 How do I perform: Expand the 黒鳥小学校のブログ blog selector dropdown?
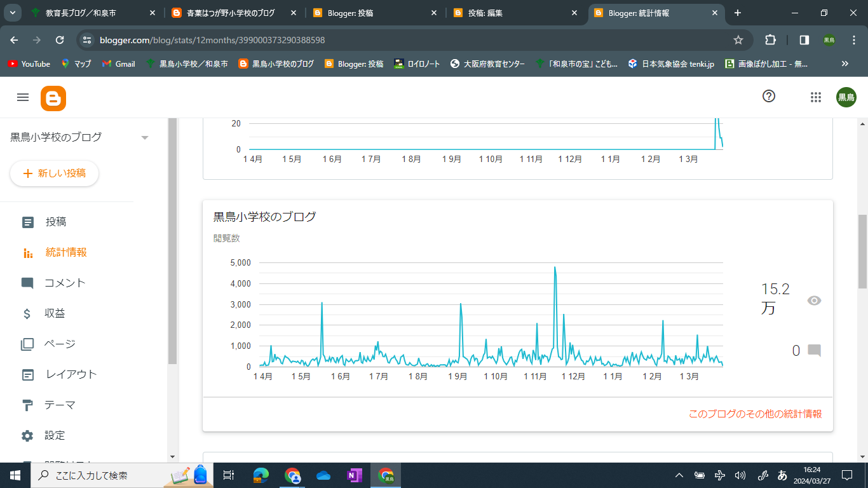pos(145,137)
